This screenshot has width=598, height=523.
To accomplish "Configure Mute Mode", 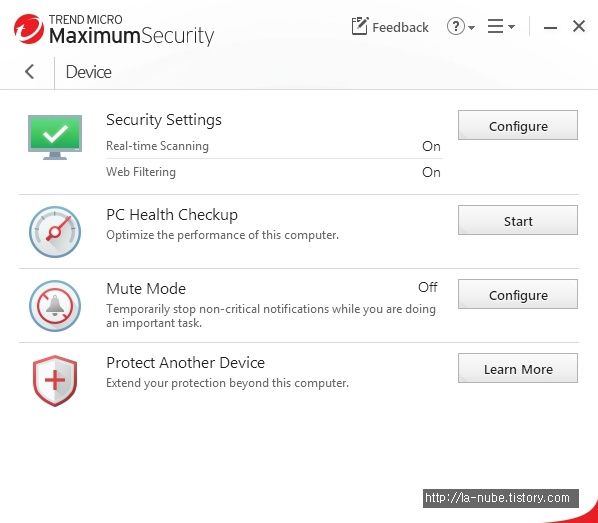I will pyautogui.click(x=518, y=294).
